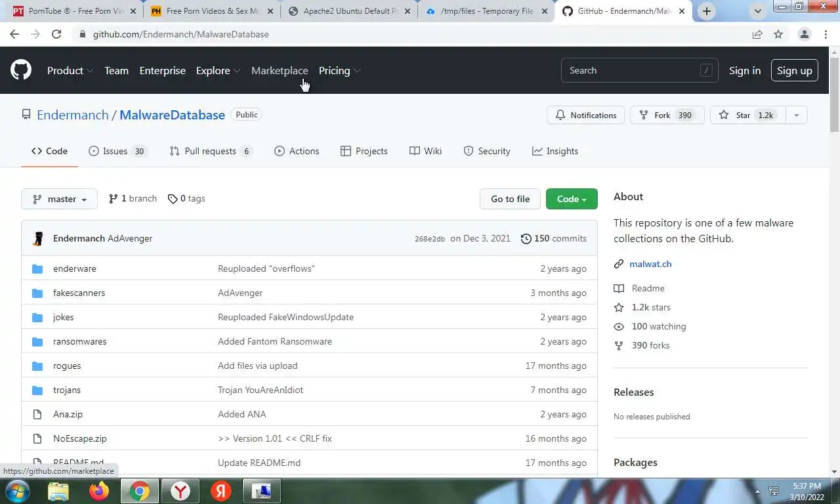Open the browser profile avatar icon

click(x=804, y=34)
